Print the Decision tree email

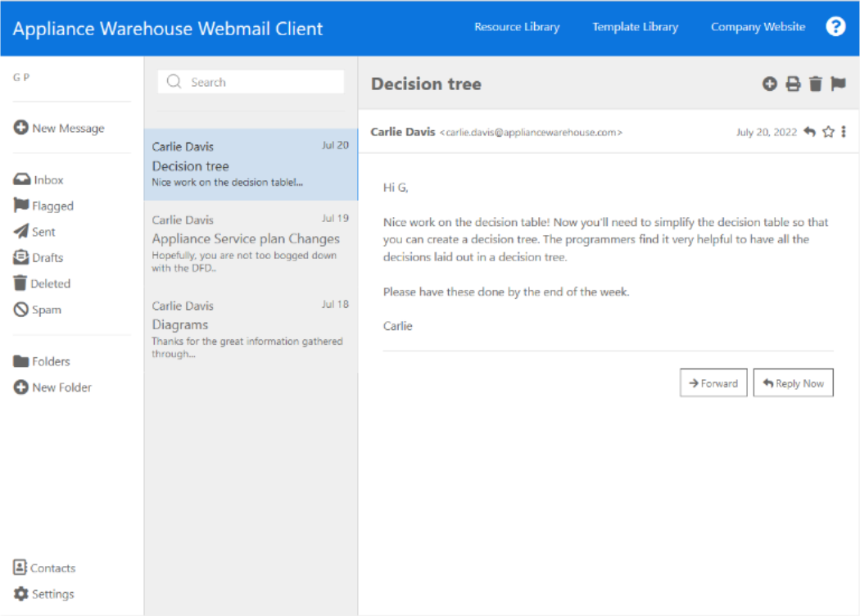pyautogui.click(x=793, y=84)
